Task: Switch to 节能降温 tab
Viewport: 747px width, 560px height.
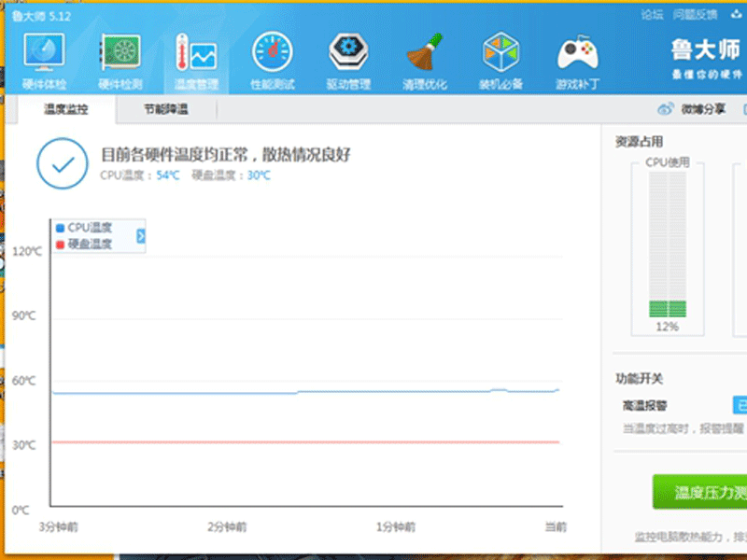Action: (166, 109)
